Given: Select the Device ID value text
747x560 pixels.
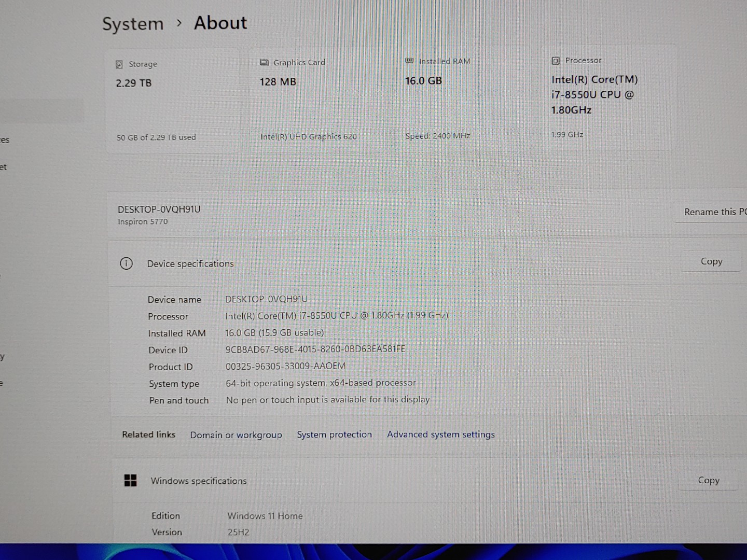Looking at the screenshot, I should point(315,349).
